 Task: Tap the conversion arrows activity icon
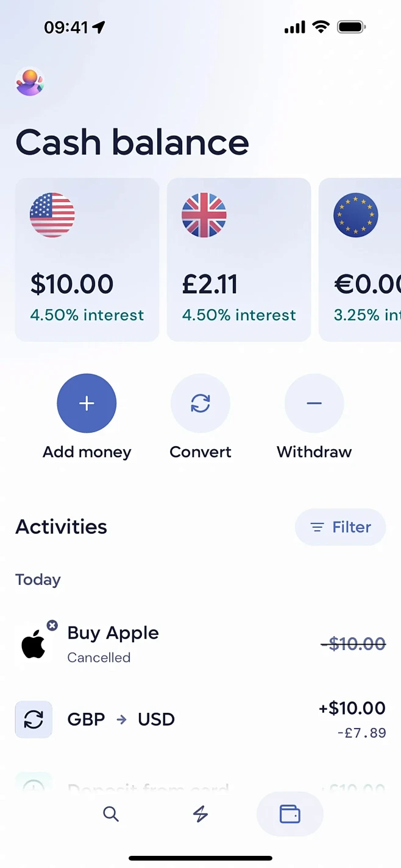point(34,719)
